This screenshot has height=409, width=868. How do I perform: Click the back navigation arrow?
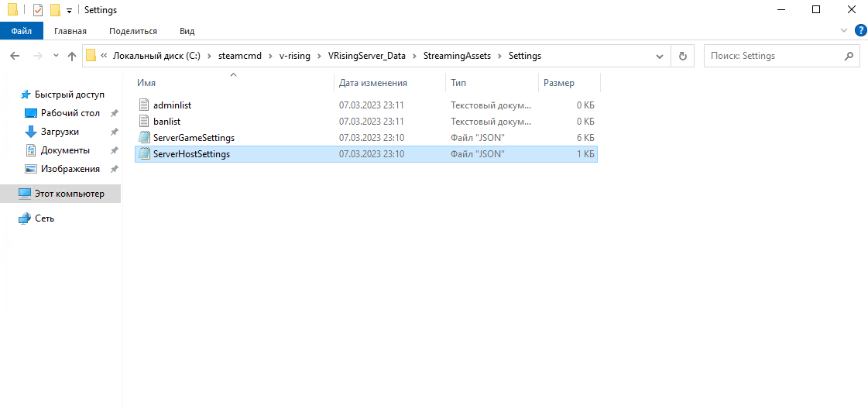click(15, 56)
